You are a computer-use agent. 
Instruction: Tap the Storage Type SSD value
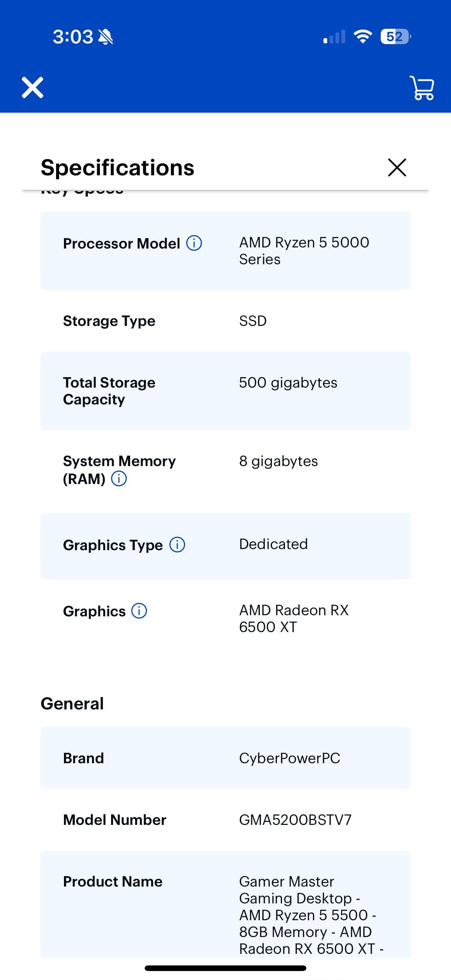pyautogui.click(x=253, y=321)
